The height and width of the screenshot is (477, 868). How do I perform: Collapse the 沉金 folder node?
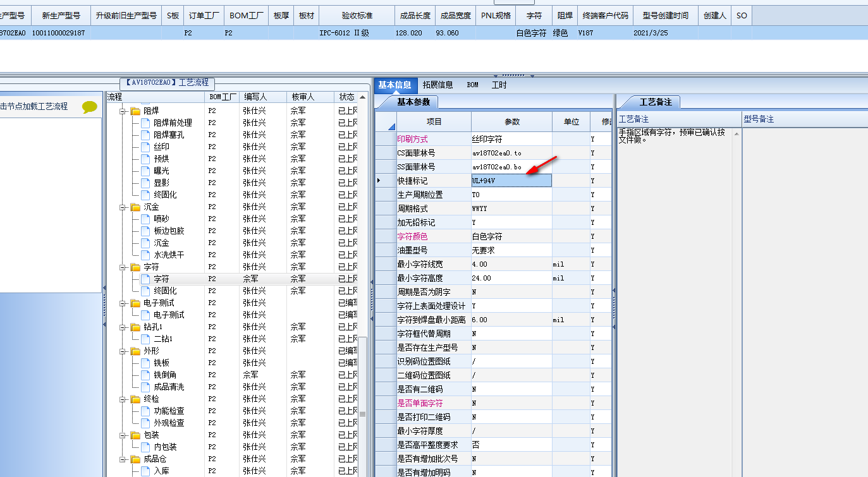(x=123, y=207)
